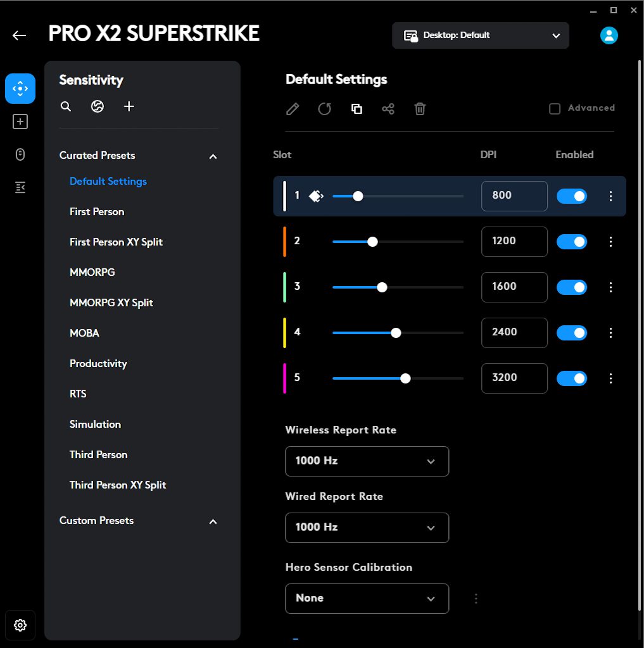Viewport: 644px width, 648px height.
Task: Disable DPI slot 5 toggle
Action: pyautogui.click(x=572, y=378)
